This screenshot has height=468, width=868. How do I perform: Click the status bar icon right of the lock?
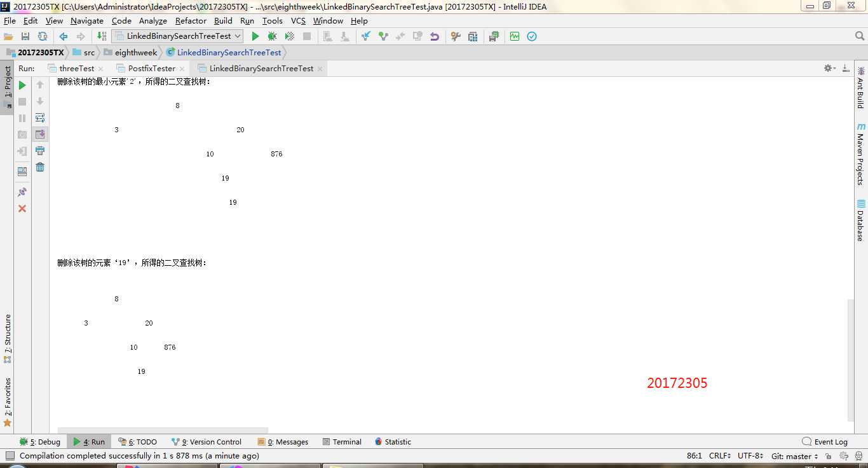(844, 456)
